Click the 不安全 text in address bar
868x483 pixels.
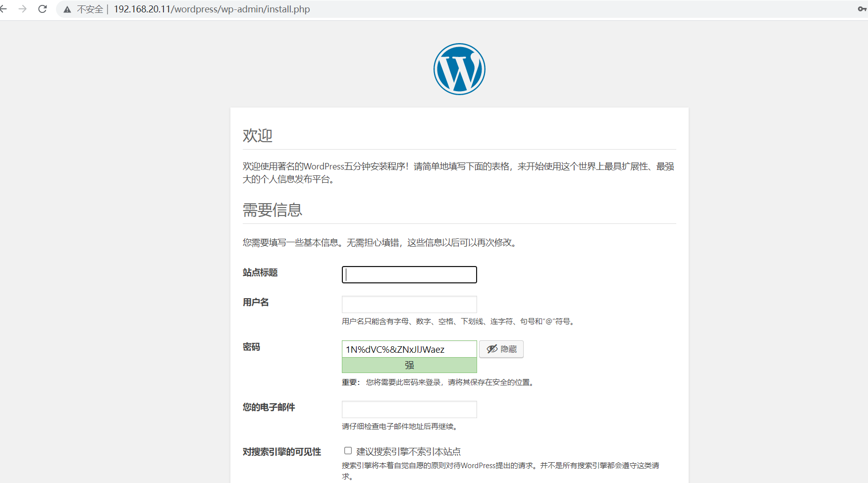pyautogui.click(x=90, y=9)
